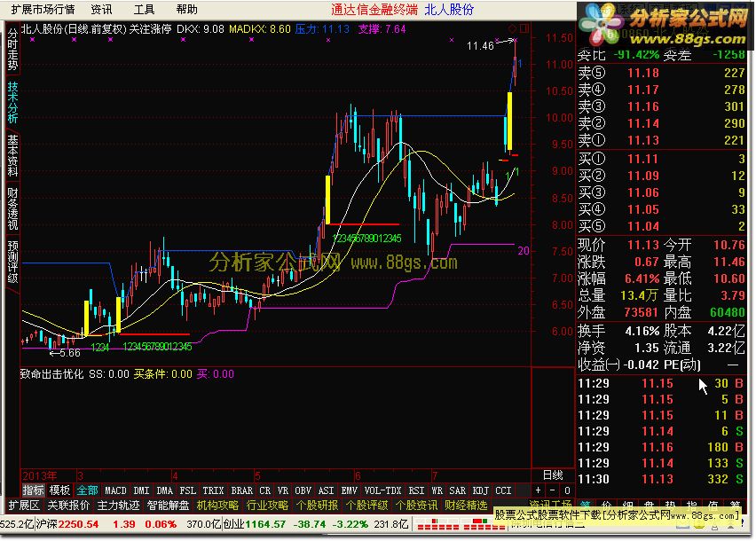Apply the VR indicator
Viewport: 756px width, 541px height.
(x=282, y=490)
